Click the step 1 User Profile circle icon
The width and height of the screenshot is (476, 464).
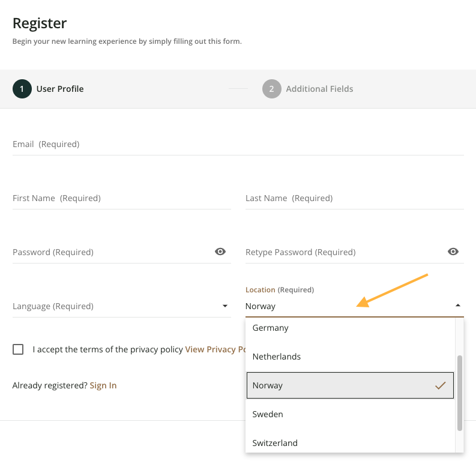point(22,89)
